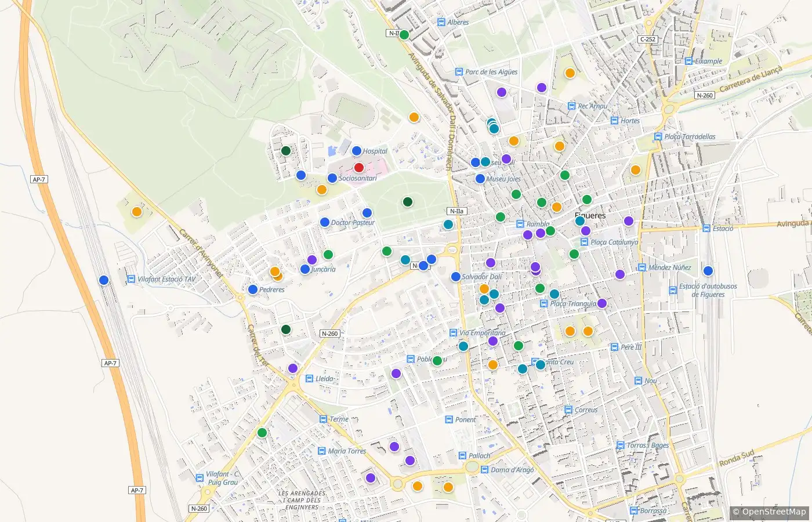This screenshot has width=812, height=522.
Task: Click the Figueres city name label
Action: 590,215
